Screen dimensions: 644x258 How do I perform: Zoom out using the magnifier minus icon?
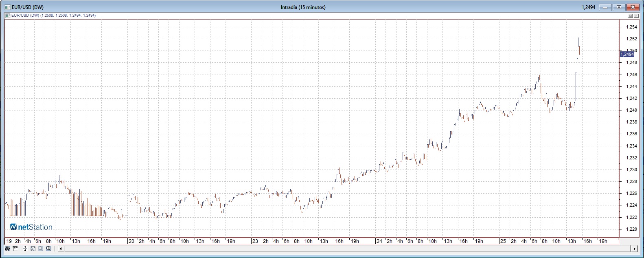[41, 249]
